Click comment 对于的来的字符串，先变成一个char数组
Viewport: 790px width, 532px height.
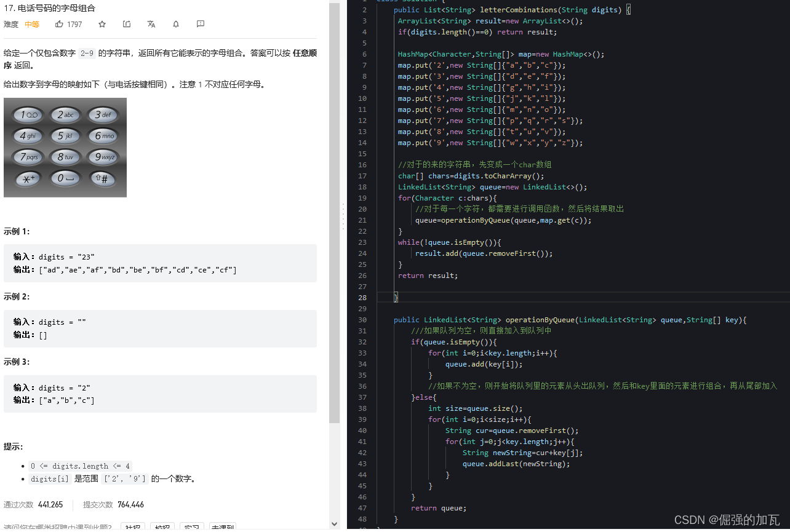475,165
